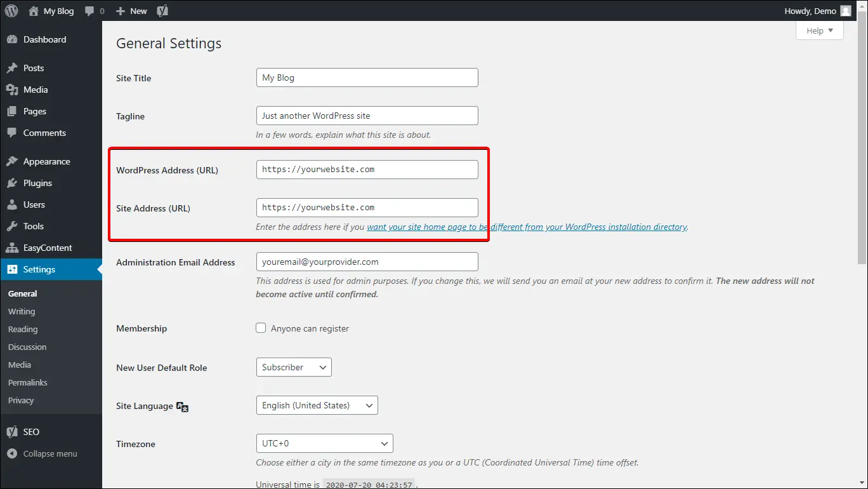Screen dimensions: 868x489
Task: Click the Posts pushpin icon
Action: coord(12,68)
